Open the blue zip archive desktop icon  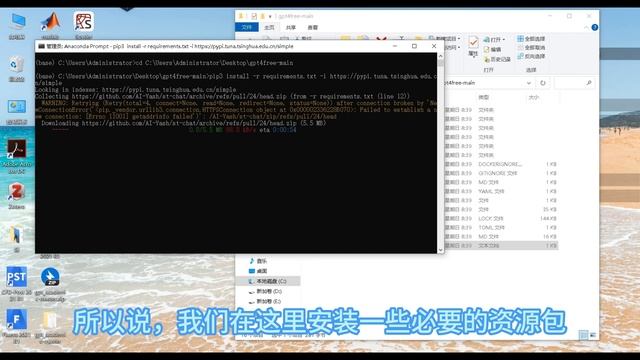click(50, 283)
